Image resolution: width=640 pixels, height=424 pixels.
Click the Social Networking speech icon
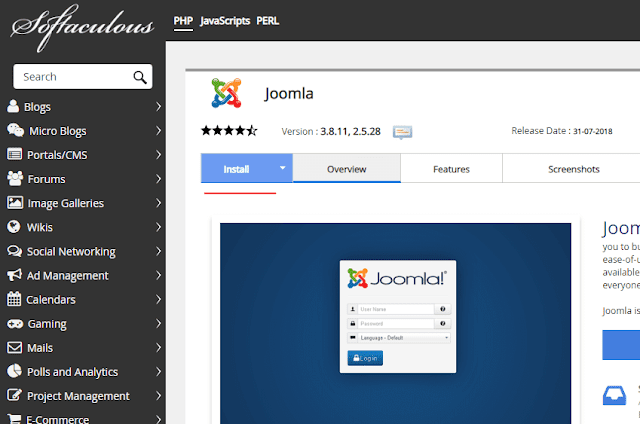click(x=15, y=251)
